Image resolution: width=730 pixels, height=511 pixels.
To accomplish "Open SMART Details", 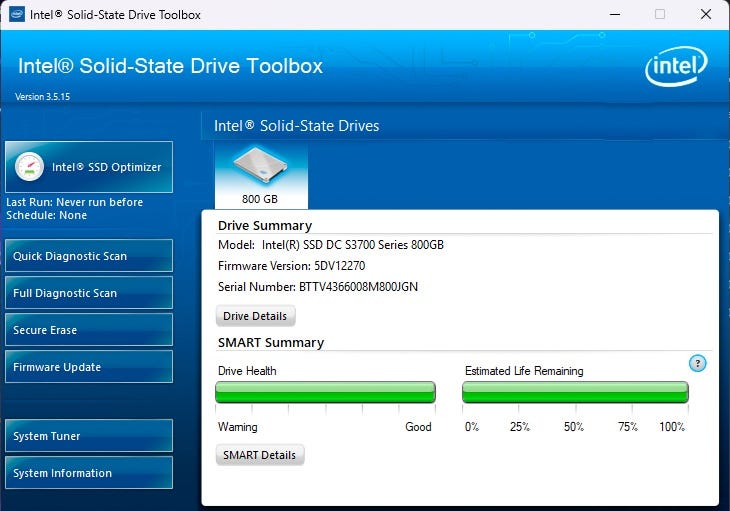I will pyautogui.click(x=260, y=455).
